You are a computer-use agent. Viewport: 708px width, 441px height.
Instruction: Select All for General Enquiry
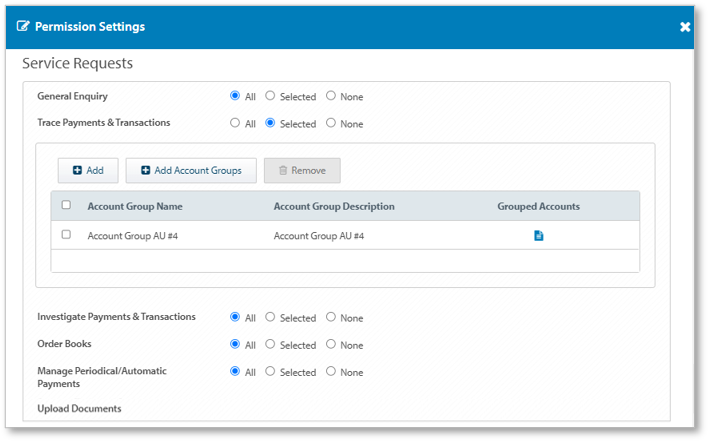coord(235,96)
